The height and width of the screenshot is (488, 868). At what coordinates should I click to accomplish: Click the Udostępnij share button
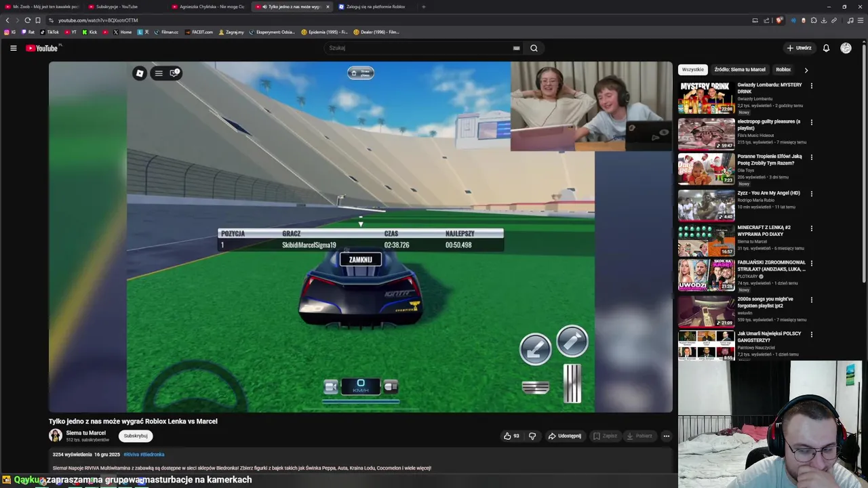564,436
